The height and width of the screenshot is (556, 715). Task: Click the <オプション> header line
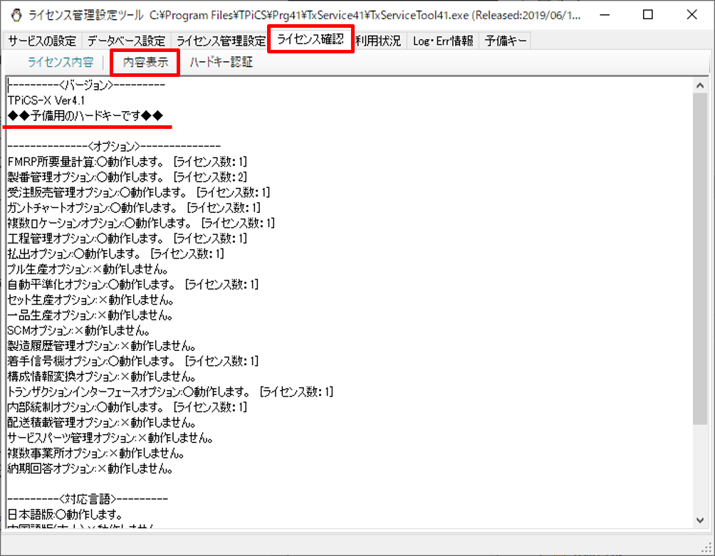coord(114,146)
